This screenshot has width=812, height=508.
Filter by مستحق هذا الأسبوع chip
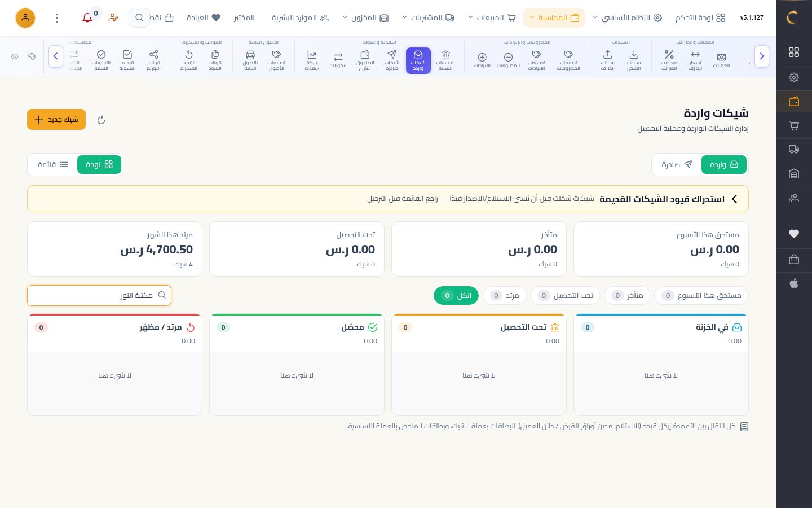click(x=701, y=296)
